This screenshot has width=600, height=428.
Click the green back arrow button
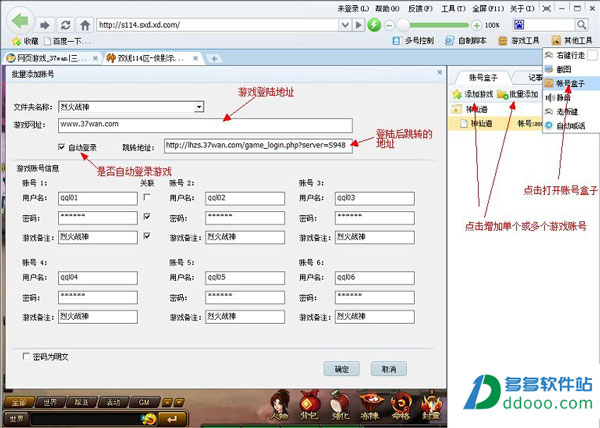point(20,21)
